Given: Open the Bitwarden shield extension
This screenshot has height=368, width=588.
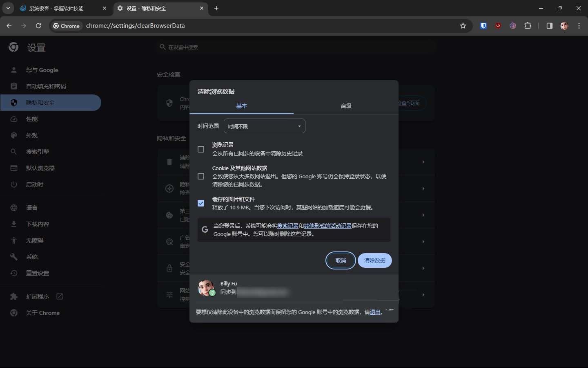Looking at the screenshot, I should (483, 26).
